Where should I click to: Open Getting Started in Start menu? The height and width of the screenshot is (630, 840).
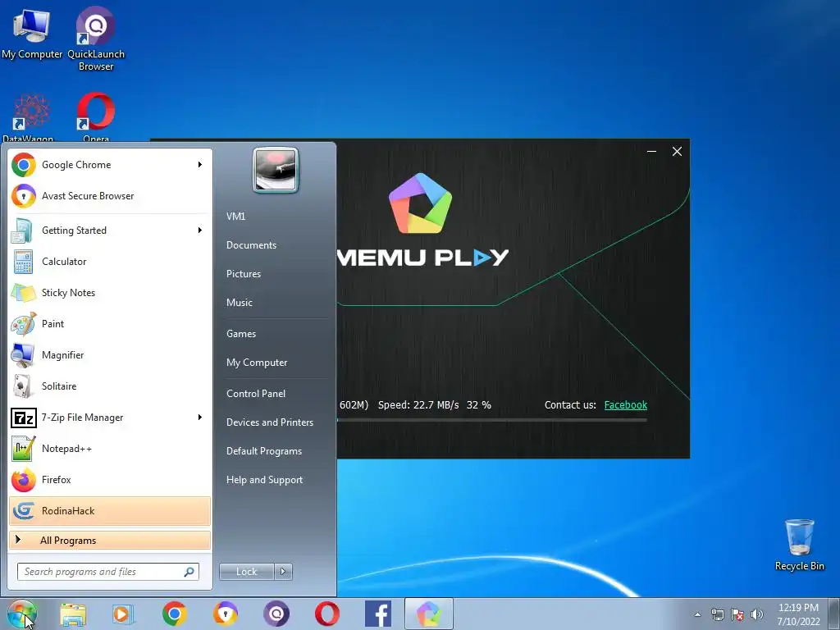click(110, 231)
